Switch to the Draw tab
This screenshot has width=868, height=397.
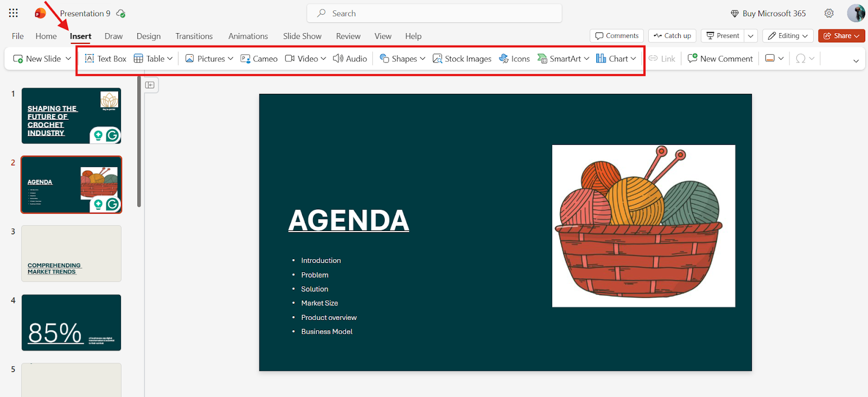(113, 36)
